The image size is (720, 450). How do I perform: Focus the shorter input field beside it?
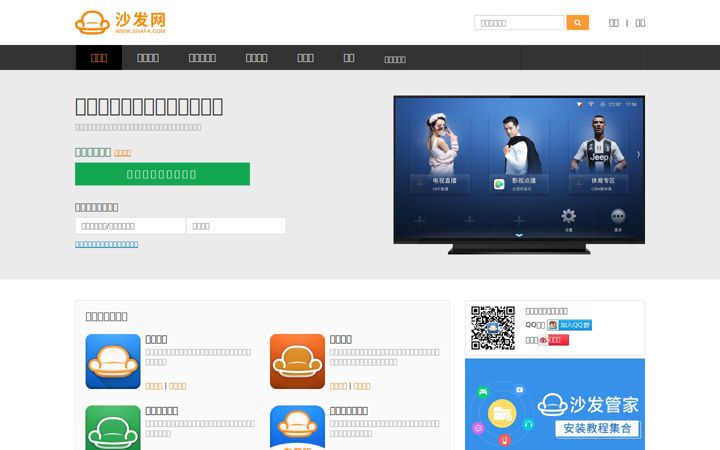236,226
